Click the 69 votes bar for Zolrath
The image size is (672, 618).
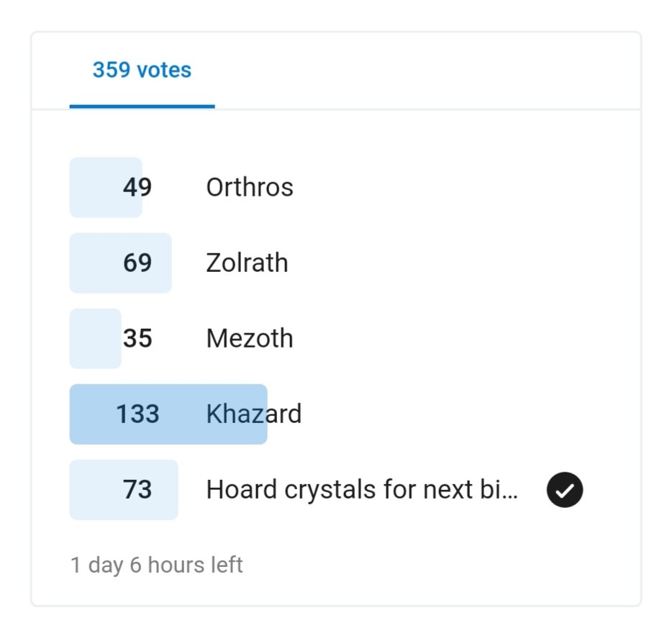tap(120, 263)
